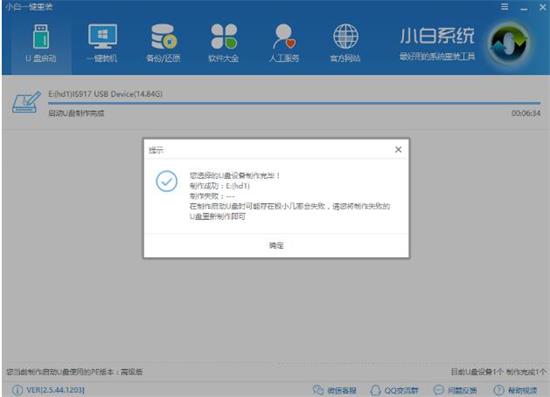Viewport: 550px width, 397px height.
Task: Open the 备份/还原 tab
Action: pyautogui.click(x=163, y=44)
